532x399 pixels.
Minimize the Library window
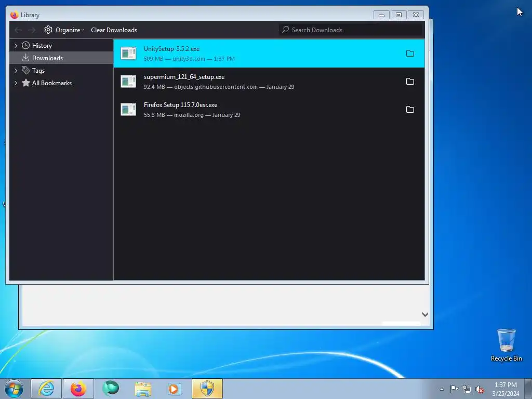pyautogui.click(x=381, y=15)
